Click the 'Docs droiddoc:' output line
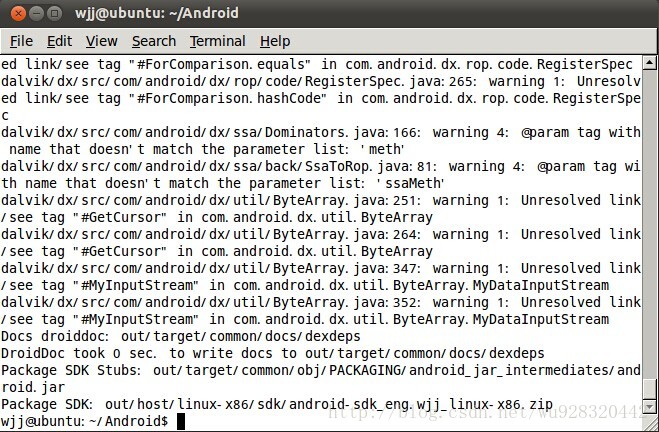The image size is (659, 432). pos(180,336)
